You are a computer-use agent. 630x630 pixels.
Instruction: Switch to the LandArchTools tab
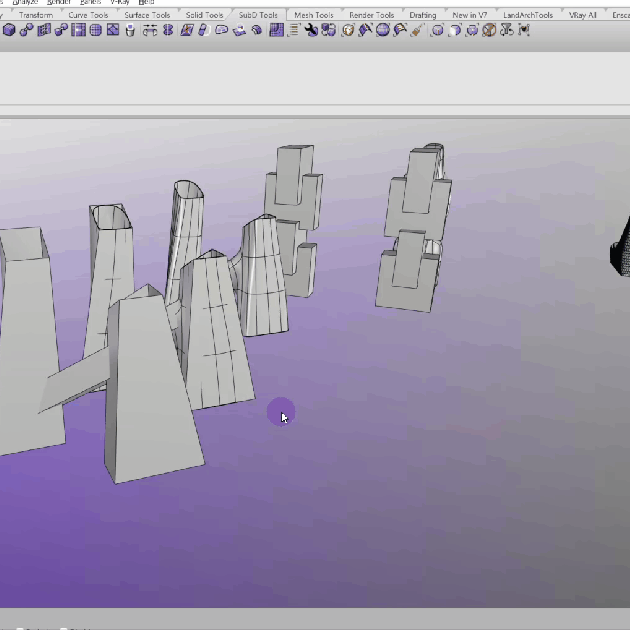coord(527,15)
